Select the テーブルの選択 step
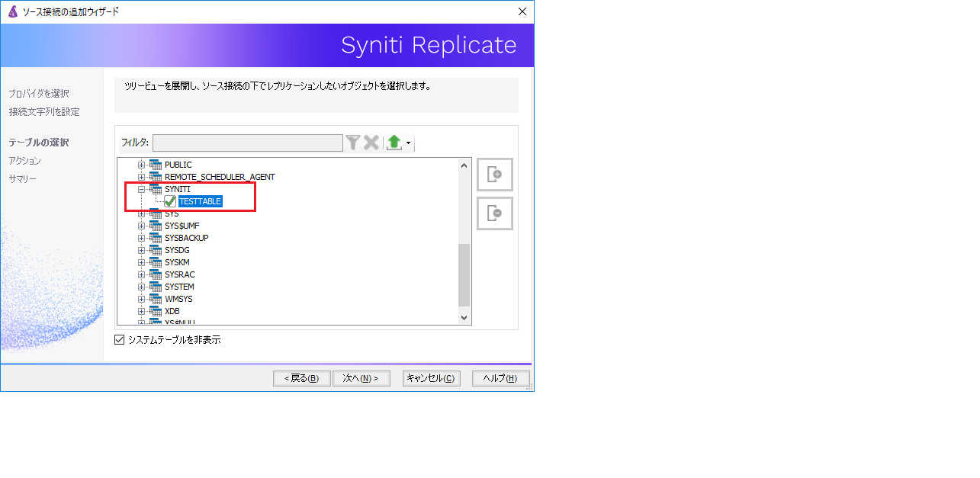The height and width of the screenshot is (478, 980). [39, 142]
